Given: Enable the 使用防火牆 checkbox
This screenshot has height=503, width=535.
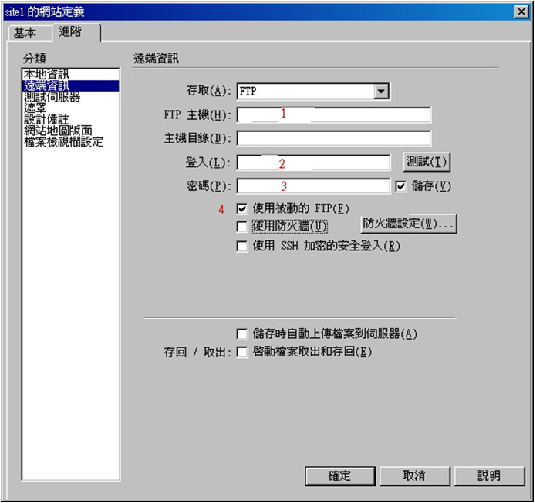Looking at the screenshot, I should [242, 226].
